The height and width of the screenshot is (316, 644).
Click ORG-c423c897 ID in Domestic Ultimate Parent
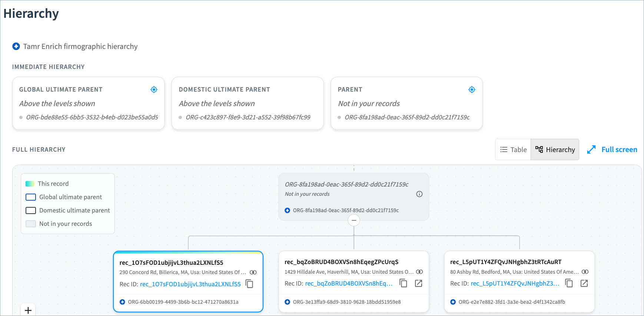coord(248,117)
